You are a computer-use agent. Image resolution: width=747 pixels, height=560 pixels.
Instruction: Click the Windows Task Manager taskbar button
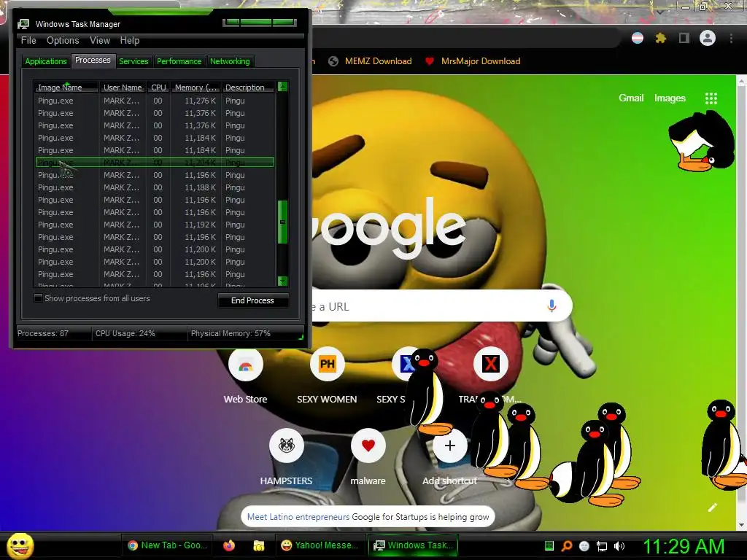point(413,545)
